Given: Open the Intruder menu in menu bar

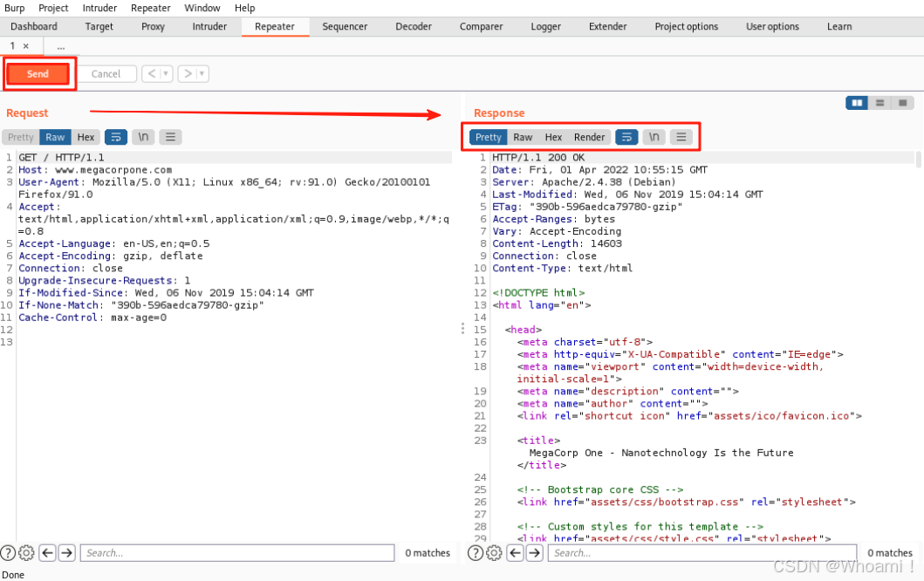Looking at the screenshot, I should 99,8.
